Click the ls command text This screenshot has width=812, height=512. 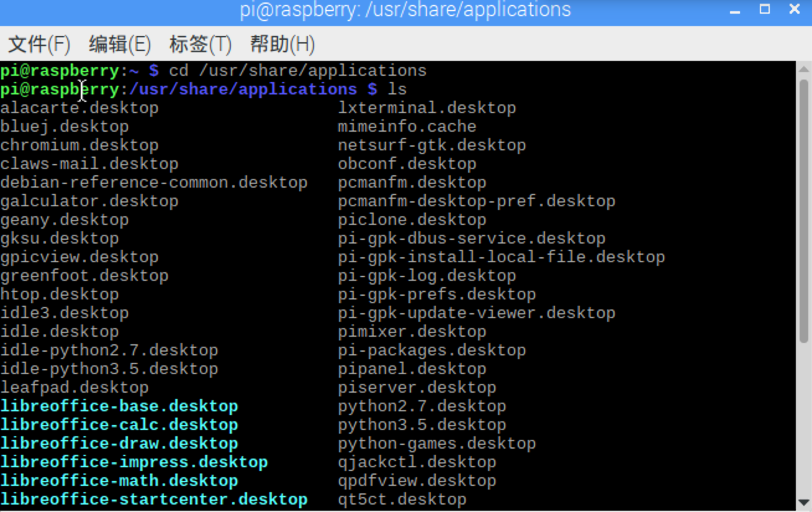tap(397, 89)
